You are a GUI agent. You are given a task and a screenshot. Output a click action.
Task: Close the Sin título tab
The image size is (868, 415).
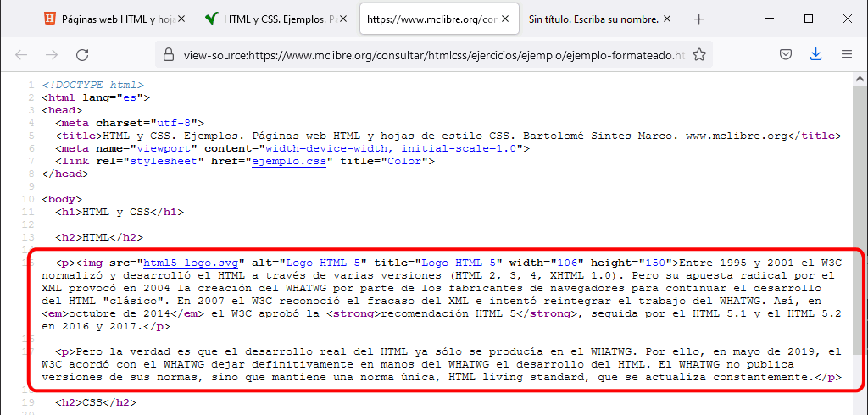point(666,19)
